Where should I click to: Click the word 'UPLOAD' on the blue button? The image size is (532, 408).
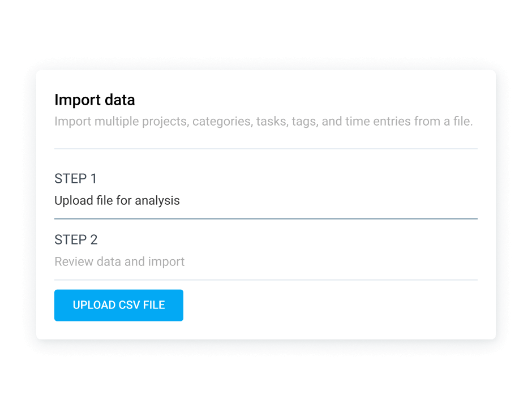click(x=94, y=305)
